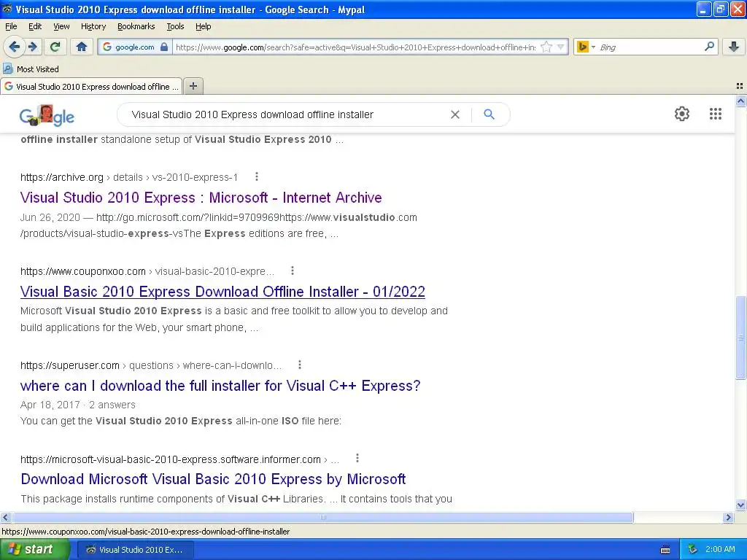Open the History menu

pyautogui.click(x=93, y=26)
